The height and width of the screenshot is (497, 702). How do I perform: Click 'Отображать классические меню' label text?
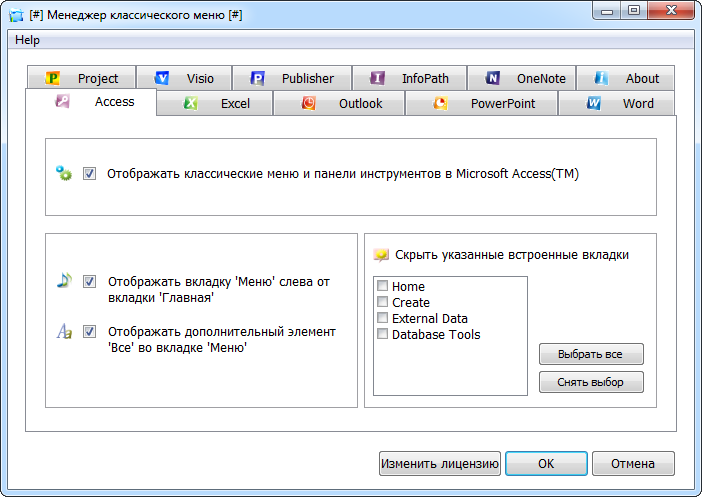pos(343,174)
